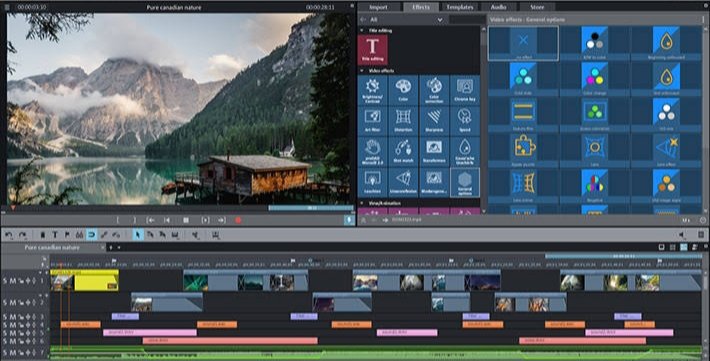Click the blue timeline zoom range bar

pos(624,256)
